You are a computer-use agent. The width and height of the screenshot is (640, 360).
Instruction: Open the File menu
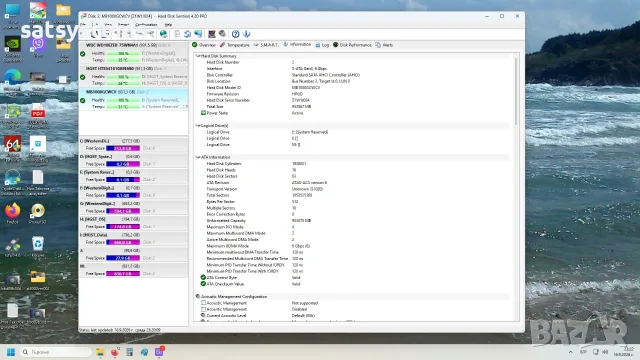[83, 25]
